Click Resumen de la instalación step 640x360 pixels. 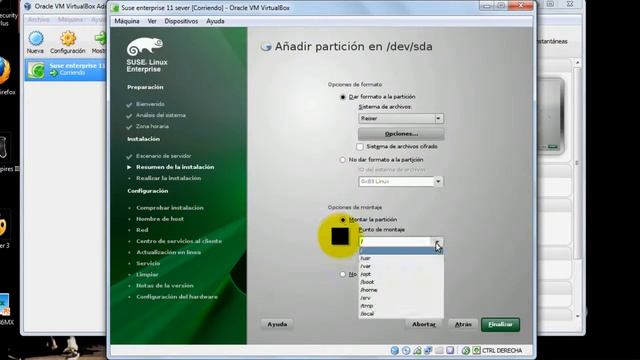point(175,167)
